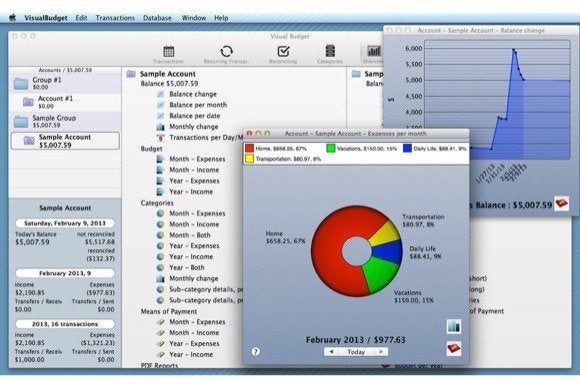Click the blue Daily Life pie slice
580x388 pixels.
(388, 252)
